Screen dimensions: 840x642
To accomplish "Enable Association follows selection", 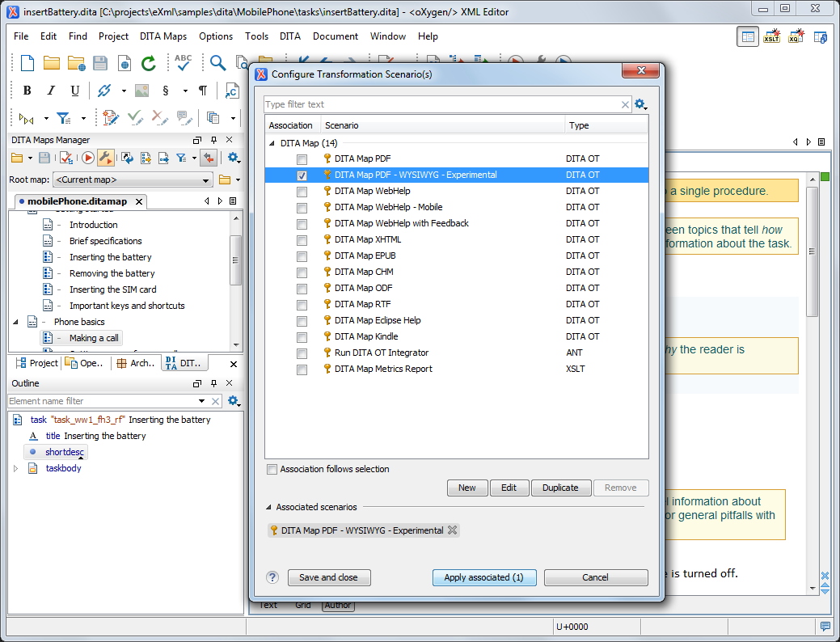I will (272, 470).
